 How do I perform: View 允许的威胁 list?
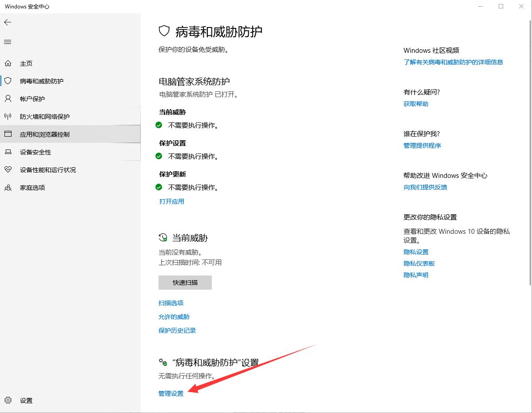[x=174, y=317]
